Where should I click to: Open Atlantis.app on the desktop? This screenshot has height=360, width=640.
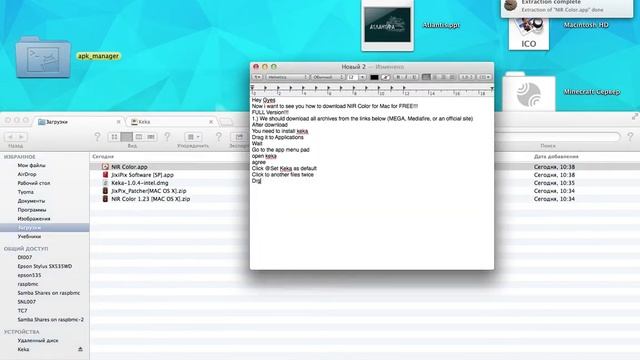click(387, 25)
